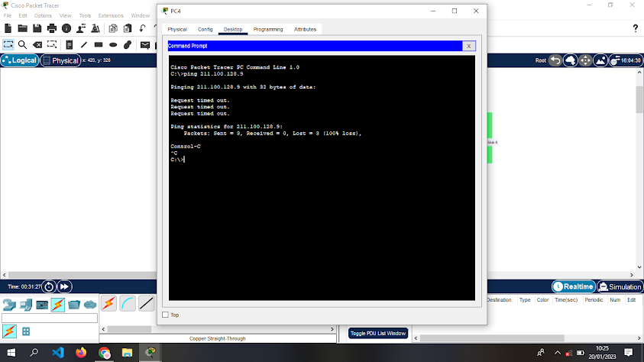
Task: Switch to Logical workspace view
Action: pyautogui.click(x=19, y=60)
